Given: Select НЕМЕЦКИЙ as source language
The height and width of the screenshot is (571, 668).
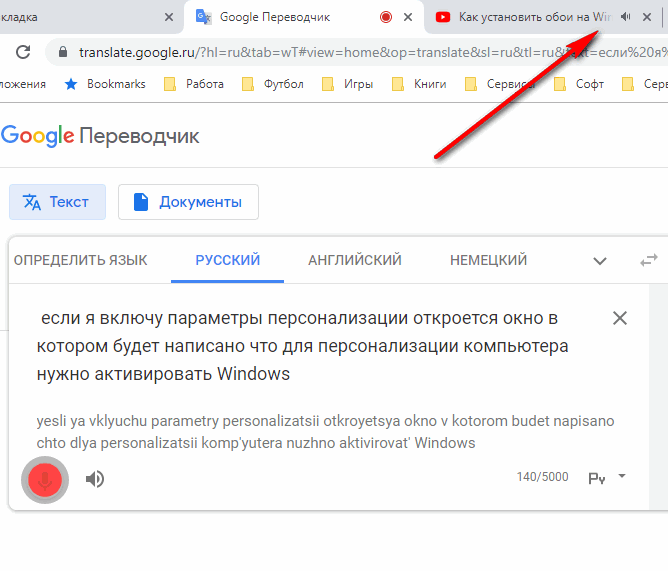Looking at the screenshot, I should point(489,260).
